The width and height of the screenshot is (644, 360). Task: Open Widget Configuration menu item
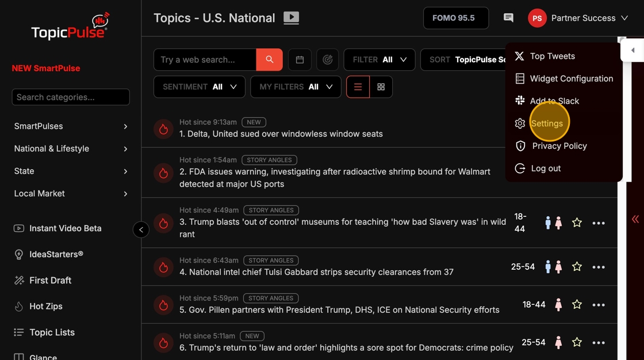tap(564, 78)
